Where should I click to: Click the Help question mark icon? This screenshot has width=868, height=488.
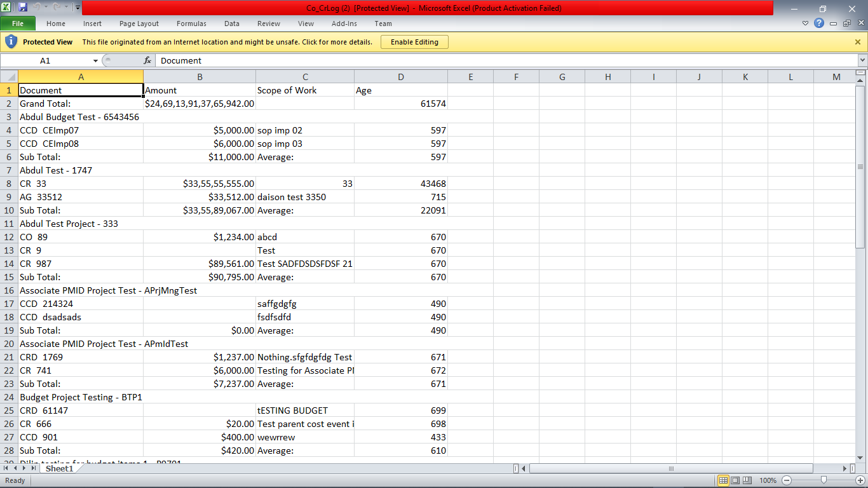818,24
